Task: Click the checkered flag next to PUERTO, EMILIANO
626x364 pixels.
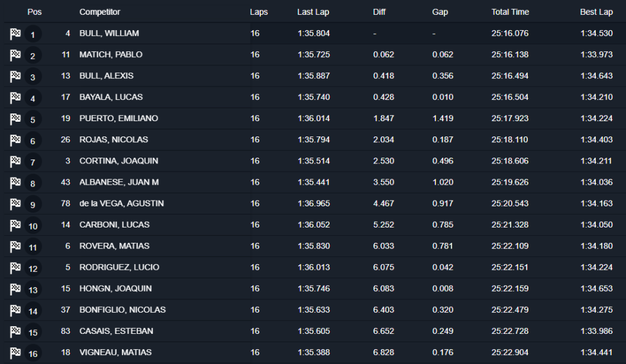Action: click(15, 119)
